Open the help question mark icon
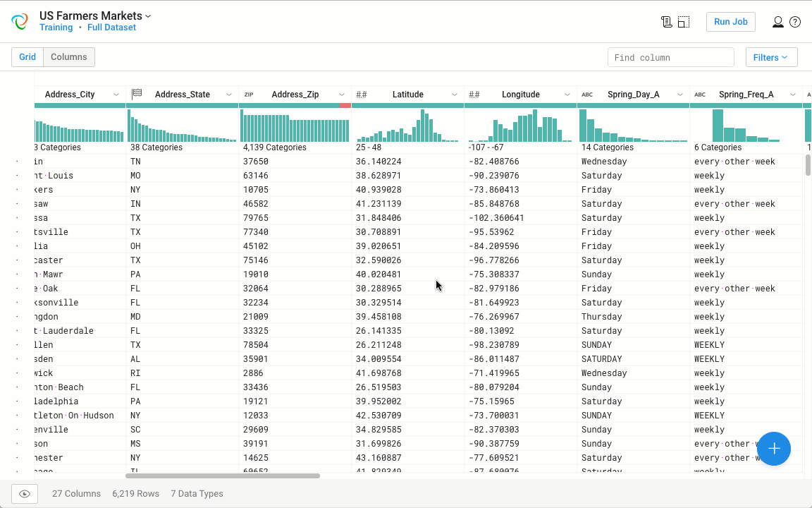812x508 pixels. (795, 22)
